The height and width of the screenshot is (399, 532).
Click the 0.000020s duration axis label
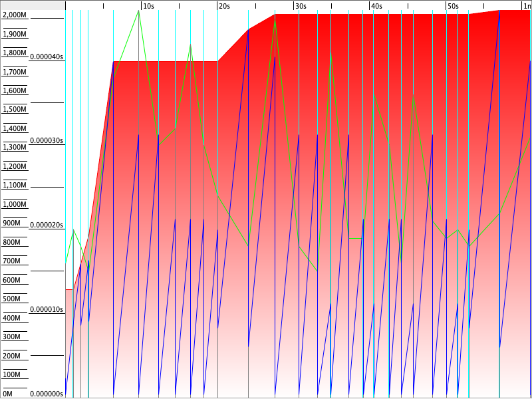tap(46, 225)
